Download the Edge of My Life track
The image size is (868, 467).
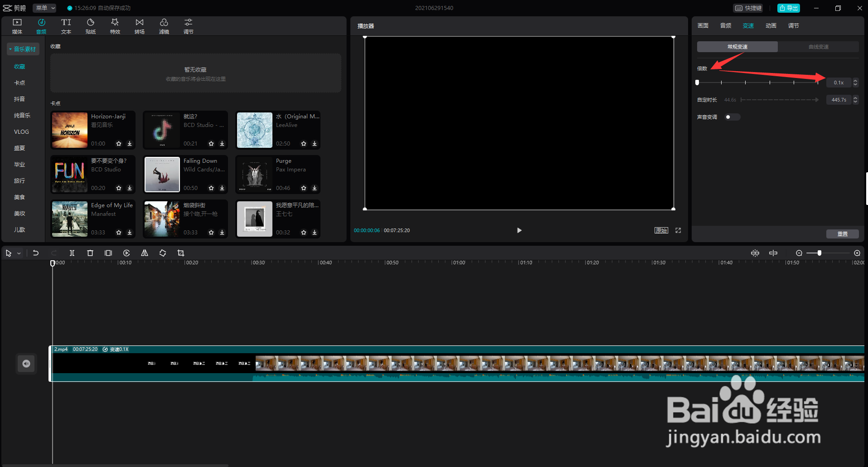click(130, 233)
